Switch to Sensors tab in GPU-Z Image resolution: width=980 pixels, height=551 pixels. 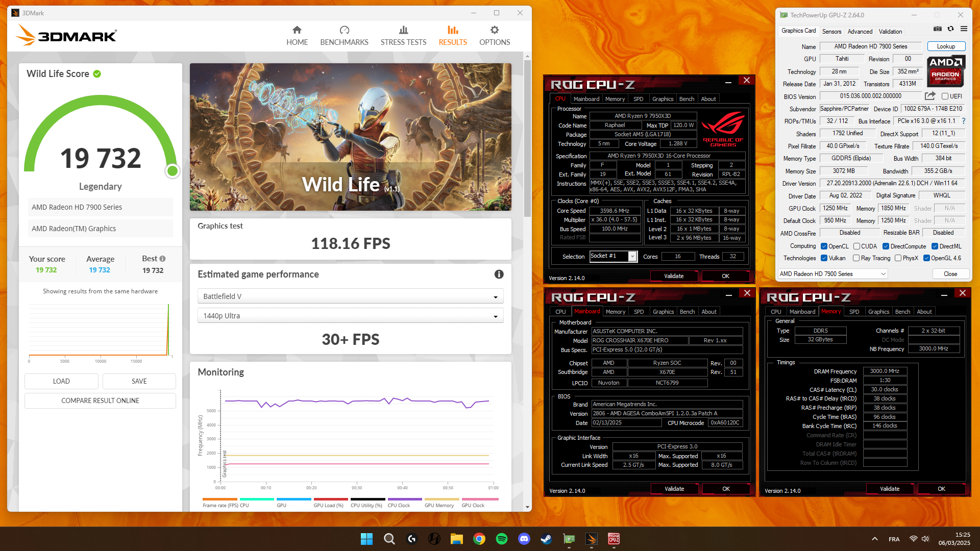(x=831, y=31)
